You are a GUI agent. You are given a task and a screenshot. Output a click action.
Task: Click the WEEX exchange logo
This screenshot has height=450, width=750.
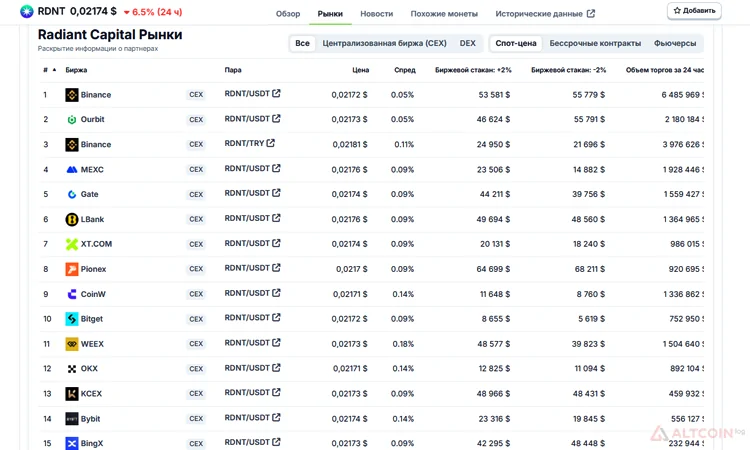point(72,344)
